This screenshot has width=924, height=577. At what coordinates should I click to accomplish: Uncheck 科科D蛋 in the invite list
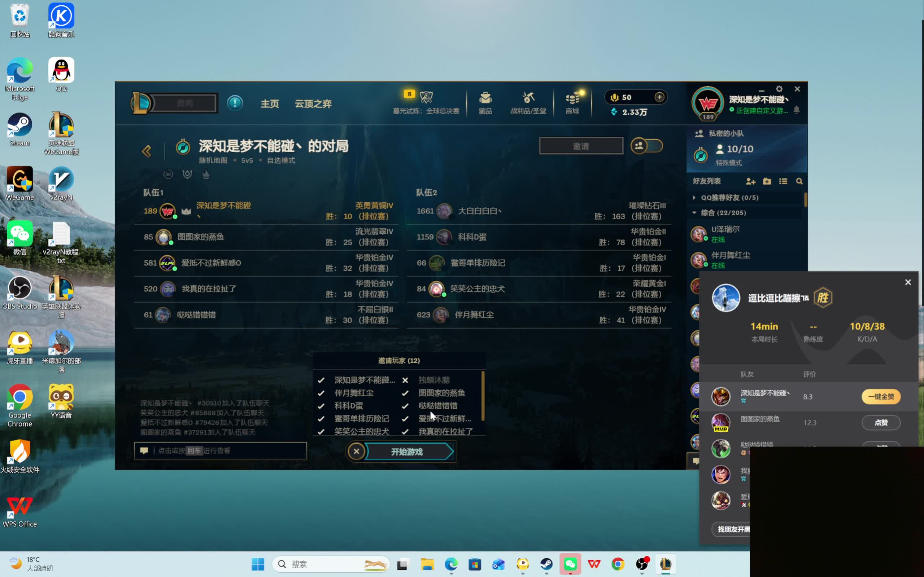click(x=321, y=406)
